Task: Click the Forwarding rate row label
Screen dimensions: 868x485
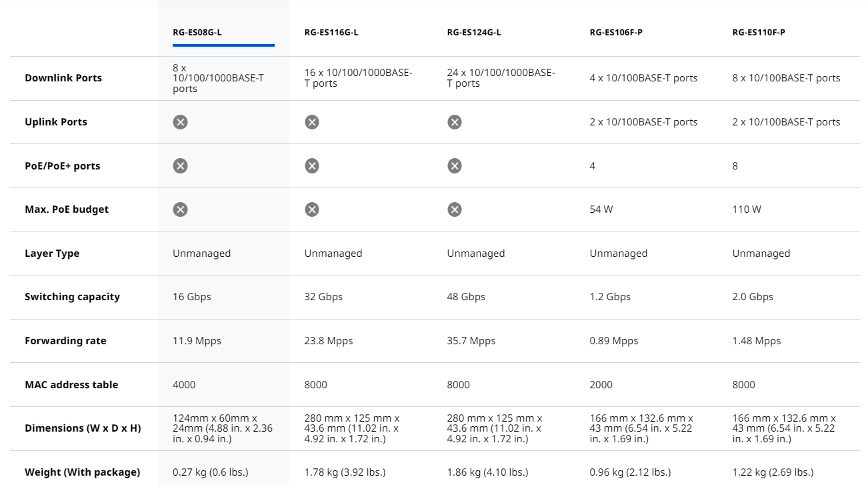Action: (x=65, y=341)
